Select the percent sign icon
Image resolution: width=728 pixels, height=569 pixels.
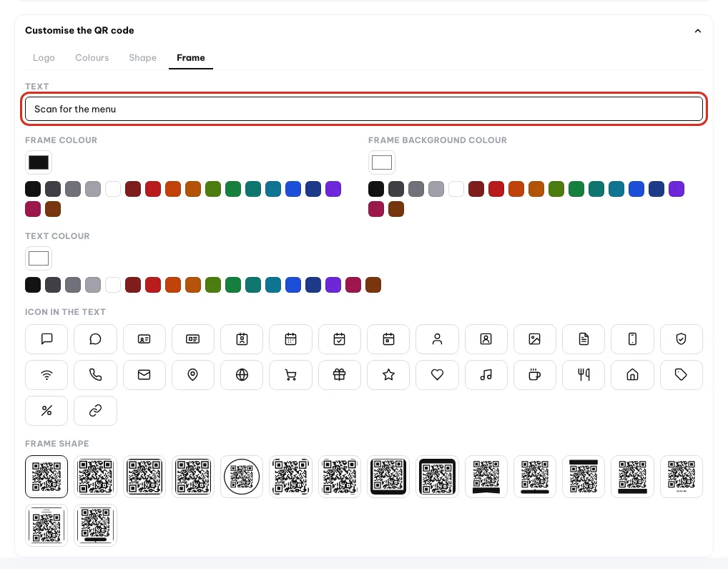coord(46,411)
